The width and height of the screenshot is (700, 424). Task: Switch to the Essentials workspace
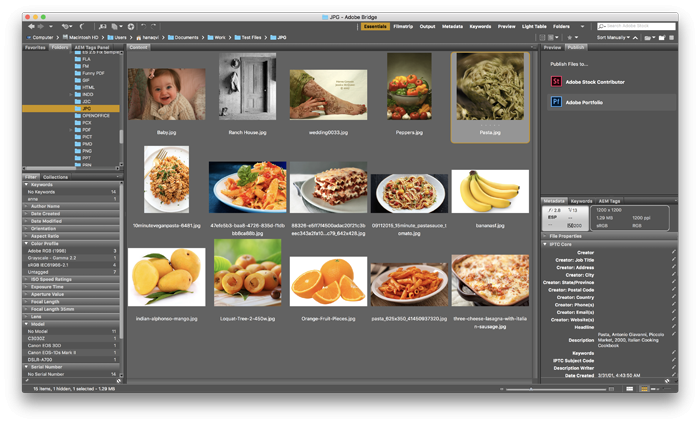375,26
